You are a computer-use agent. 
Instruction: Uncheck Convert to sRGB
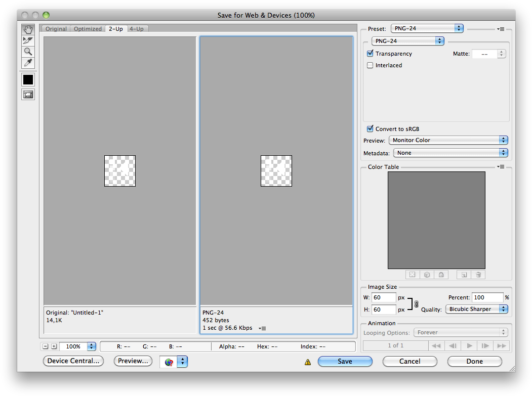coord(370,128)
